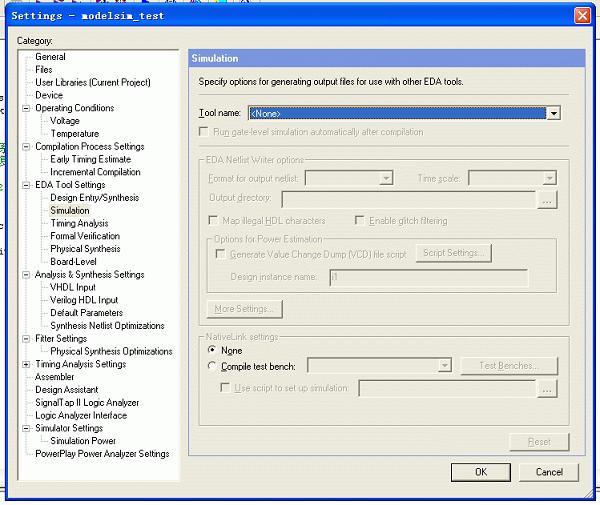Image resolution: width=600 pixels, height=505 pixels.
Task: Select Formal Verification category
Action: coord(85,236)
